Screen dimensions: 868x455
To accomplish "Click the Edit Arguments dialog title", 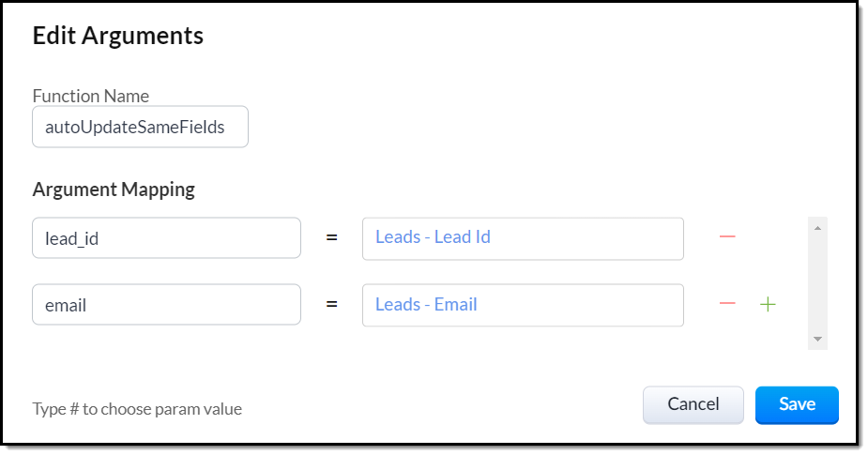I will [118, 36].
